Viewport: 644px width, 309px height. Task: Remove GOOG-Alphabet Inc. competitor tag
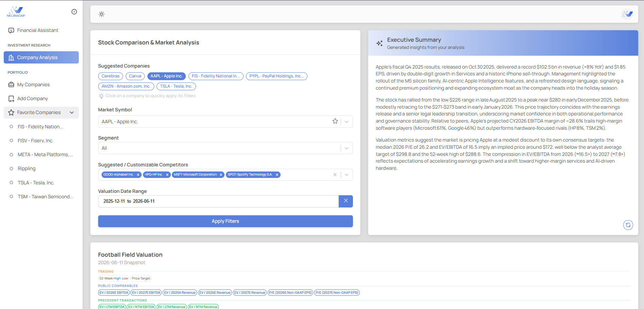[x=138, y=175]
